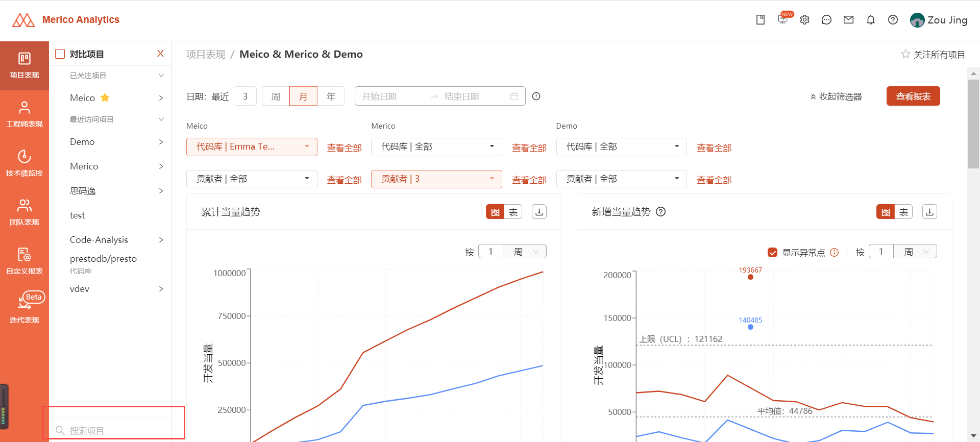Image resolution: width=980 pixels, height=442 pixels.
Task: Open the mail envelope icon
Action: pyautogui.click(x=849, y=20)
